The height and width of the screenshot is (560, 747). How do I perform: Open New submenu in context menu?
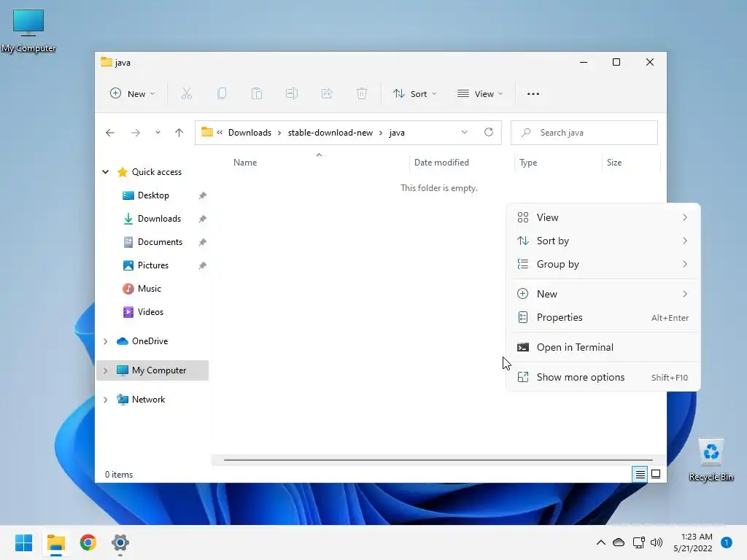(x=603, y=294)
